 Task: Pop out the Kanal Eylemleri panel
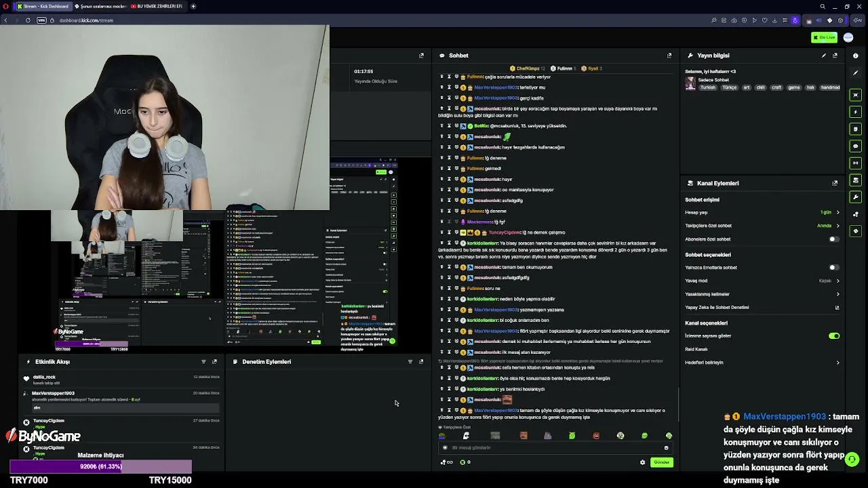pos(835,183)
